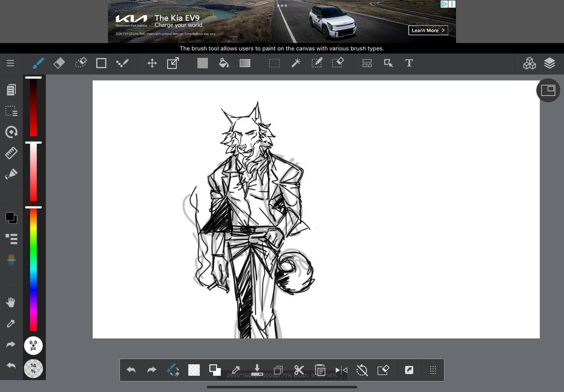This screenshot has width=564, height=392.
Task: Open the canvas rotate options
Action: click(11, 132)
